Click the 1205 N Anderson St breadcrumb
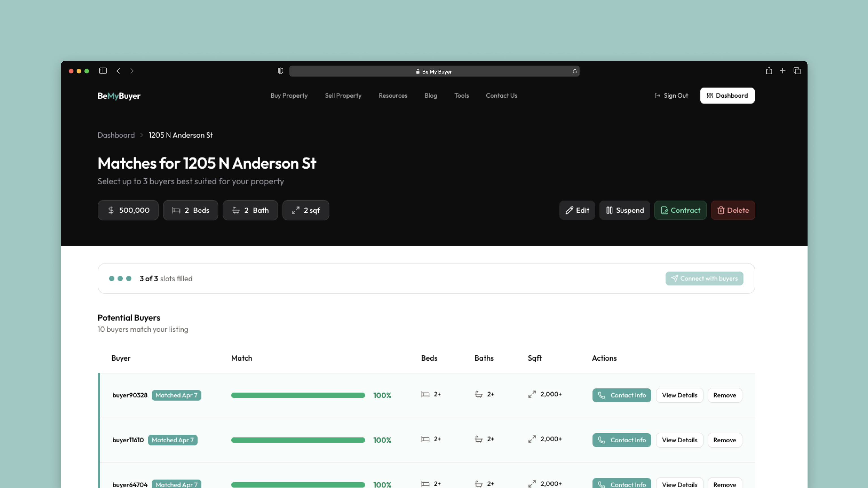The height and width of the screenshot is (488, 868). [x=181, y=135]
